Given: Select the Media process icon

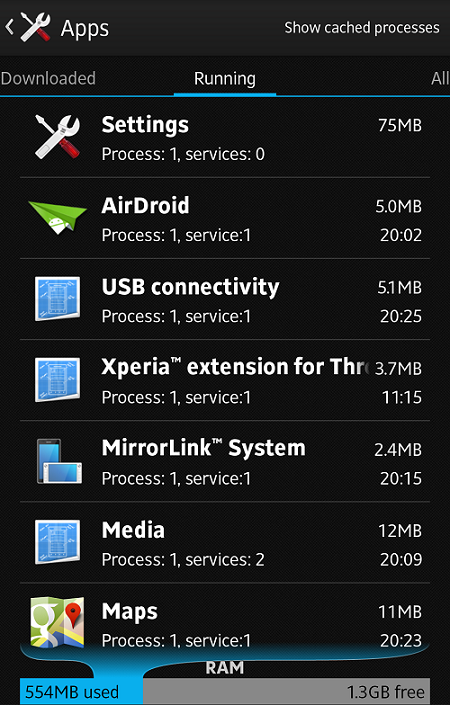Looking at the screenshot, I should click(x=58, y=542).
